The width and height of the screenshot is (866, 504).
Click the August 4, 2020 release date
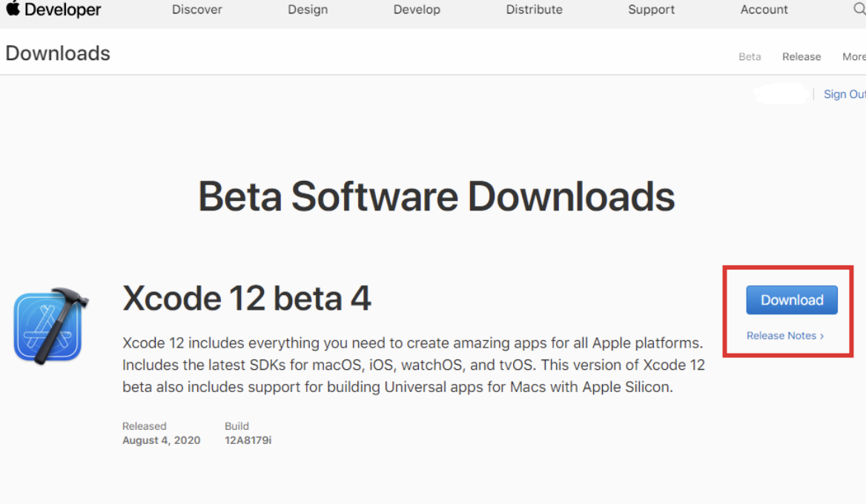tap(162, 440)
